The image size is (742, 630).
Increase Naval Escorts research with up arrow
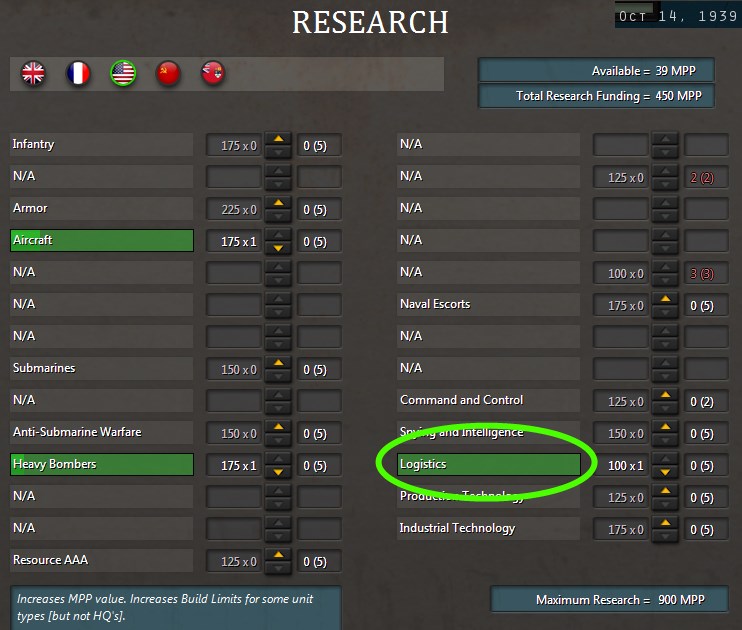pos(665,299)
